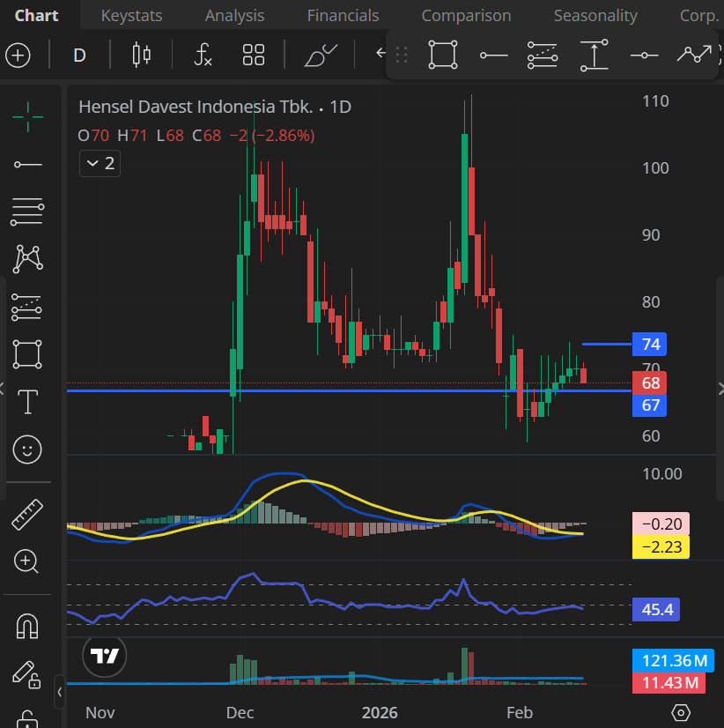Open the emoji sticker tool
The image size is (724, 728).
(28, 449)
